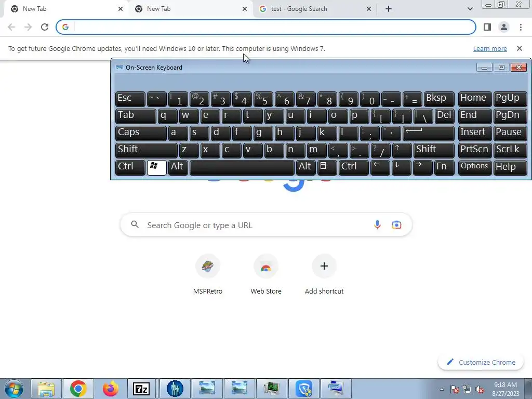Screen dimensions: 532x399
Task: Tap the PrtScn key on the keyboard
Action: [475, 150]
